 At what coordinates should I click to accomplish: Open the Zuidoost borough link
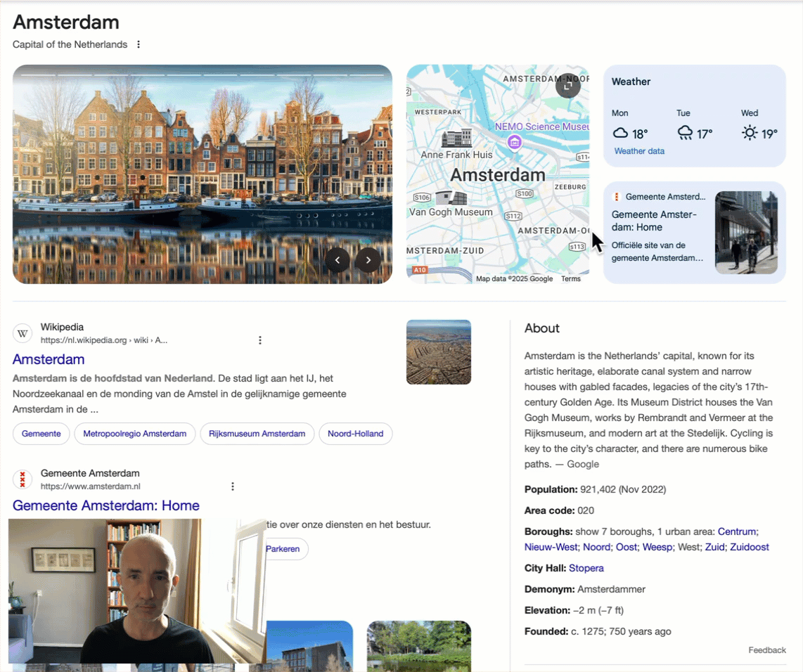[x=750, y=547]
